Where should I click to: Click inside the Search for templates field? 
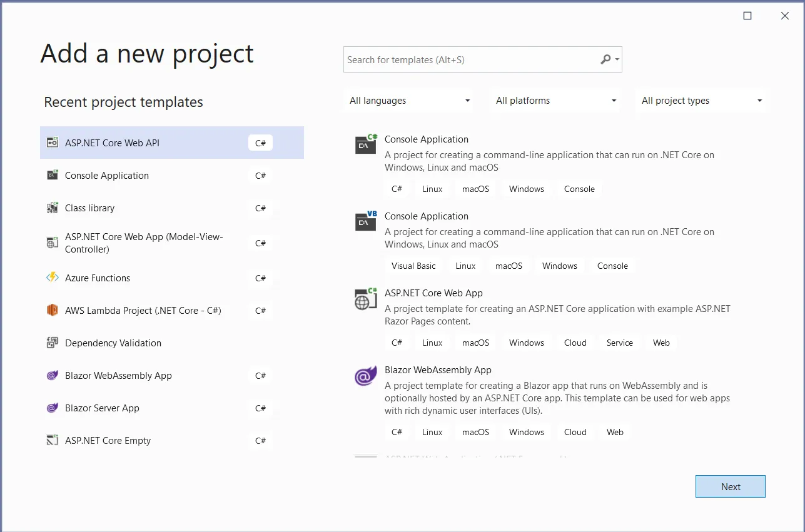tap(469, 59)
